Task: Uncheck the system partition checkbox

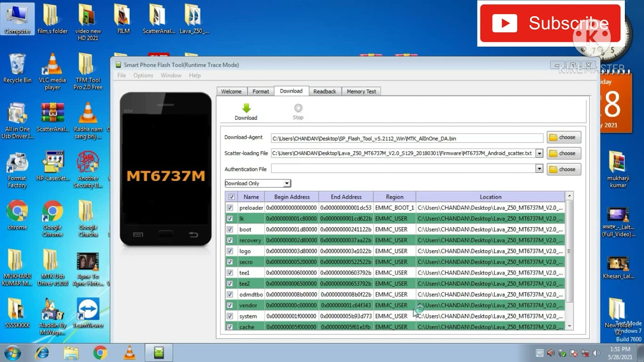Action: click(x=230, y=316)
